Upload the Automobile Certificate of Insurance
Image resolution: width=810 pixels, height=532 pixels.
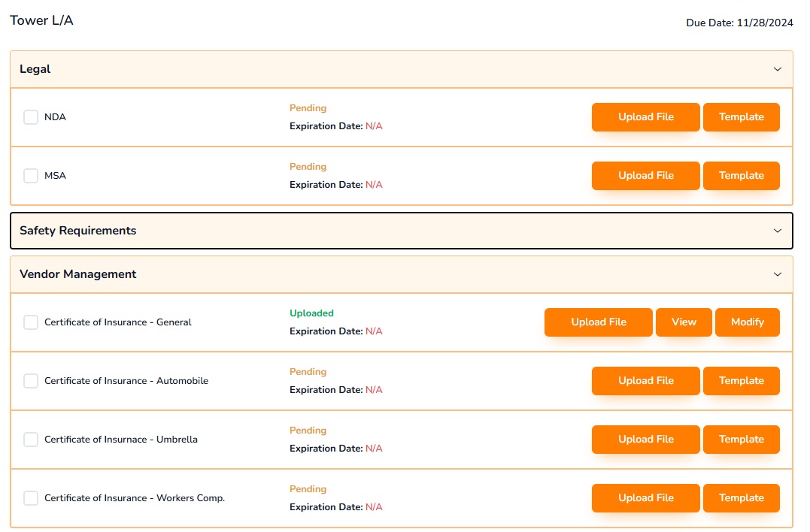point(645,380)
